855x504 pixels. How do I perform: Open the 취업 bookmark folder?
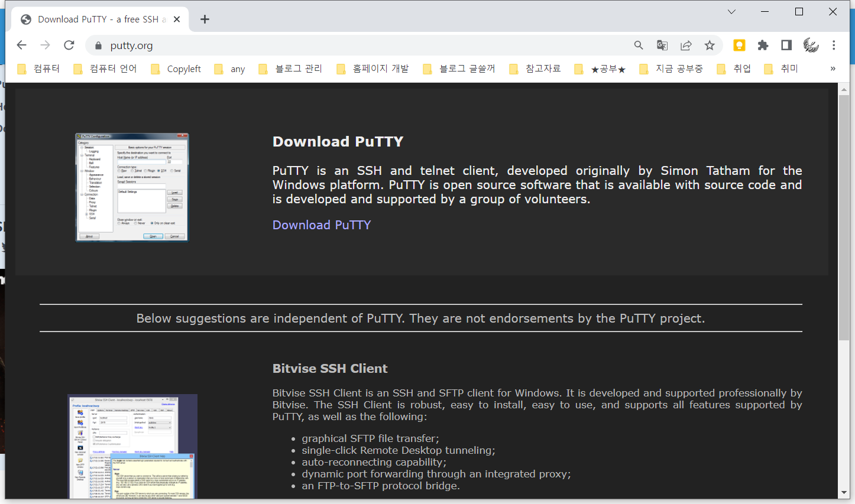(734, 69)
